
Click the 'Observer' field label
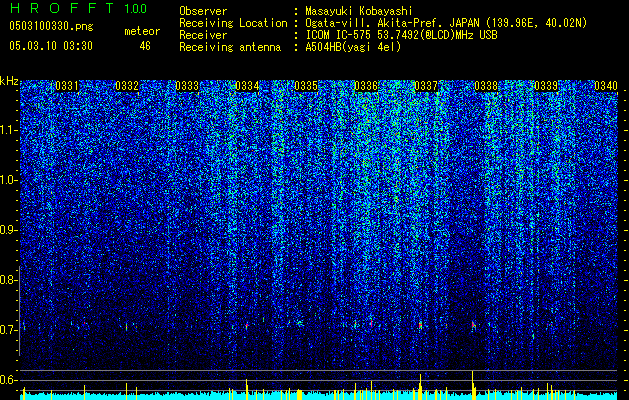click(x=203, y=11)
